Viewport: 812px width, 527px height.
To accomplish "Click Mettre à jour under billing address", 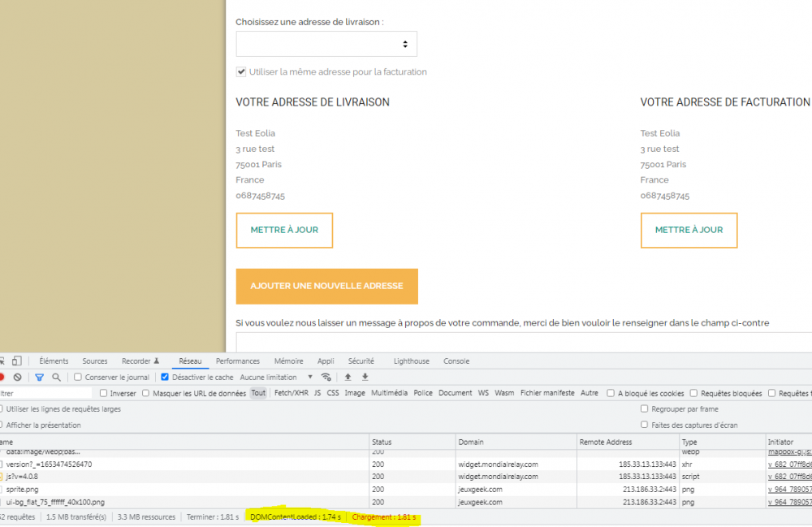I will (x=689, y=231).
